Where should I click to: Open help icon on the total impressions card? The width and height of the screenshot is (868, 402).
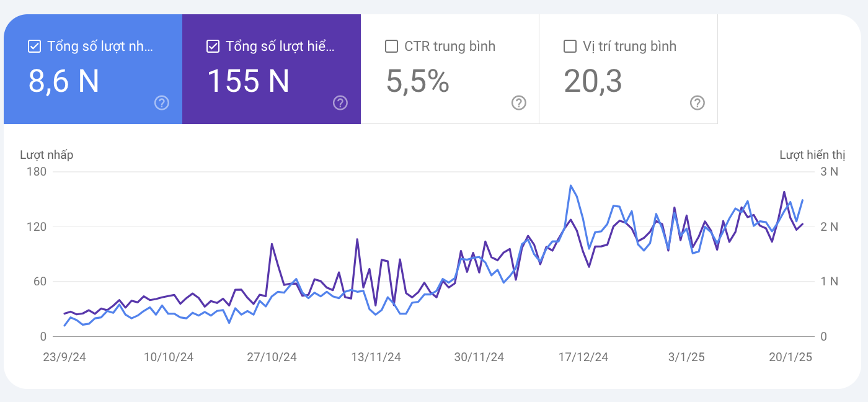[x=340, y=103]
